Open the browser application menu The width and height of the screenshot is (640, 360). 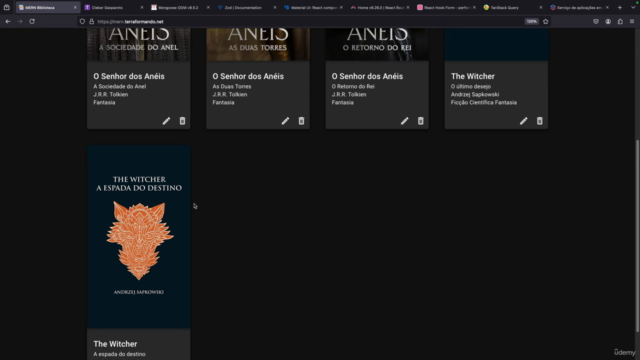click(x=632, y=22)
